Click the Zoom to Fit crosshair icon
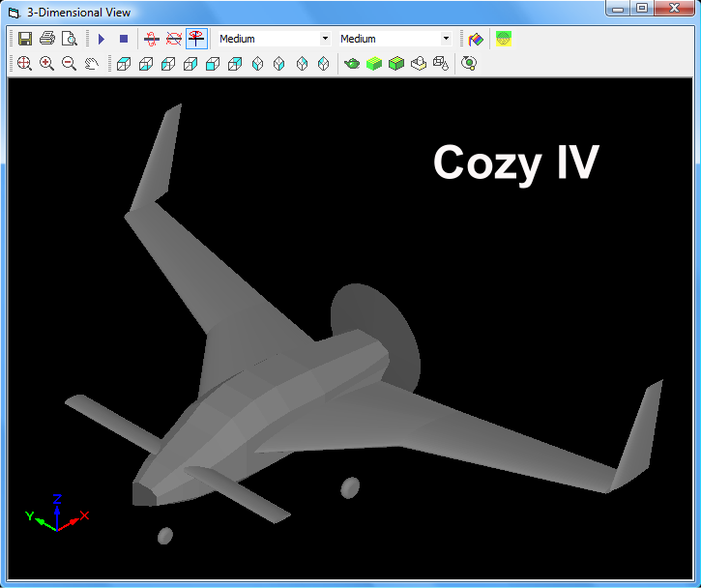The image size is (701, 588). pyautogui.click(x=24, y=64)
